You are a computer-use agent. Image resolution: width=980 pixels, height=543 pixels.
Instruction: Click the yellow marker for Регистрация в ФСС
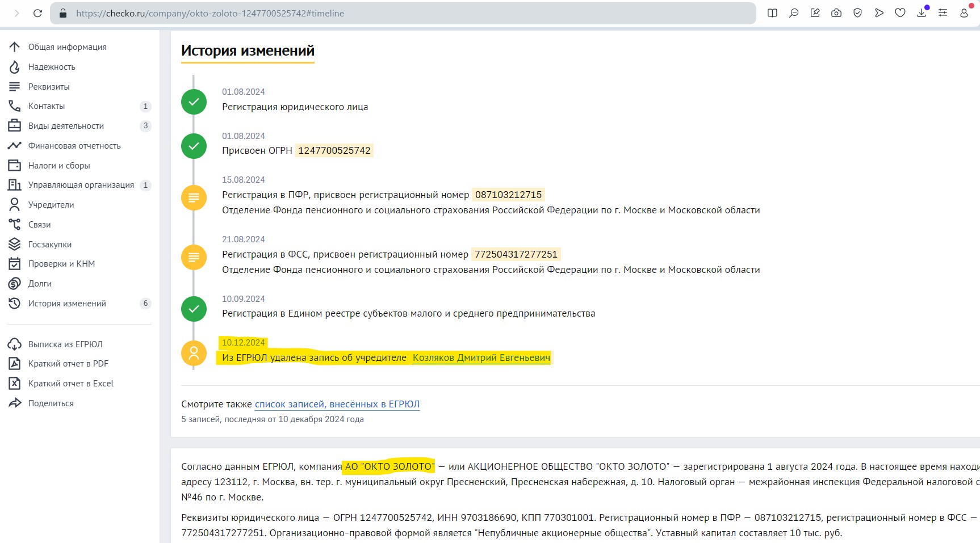click(194, 258)
